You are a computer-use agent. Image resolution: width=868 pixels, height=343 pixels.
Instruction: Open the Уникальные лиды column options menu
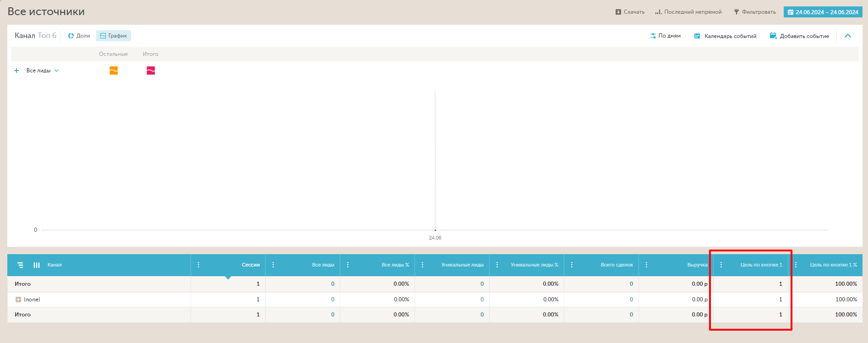(422, 265)
